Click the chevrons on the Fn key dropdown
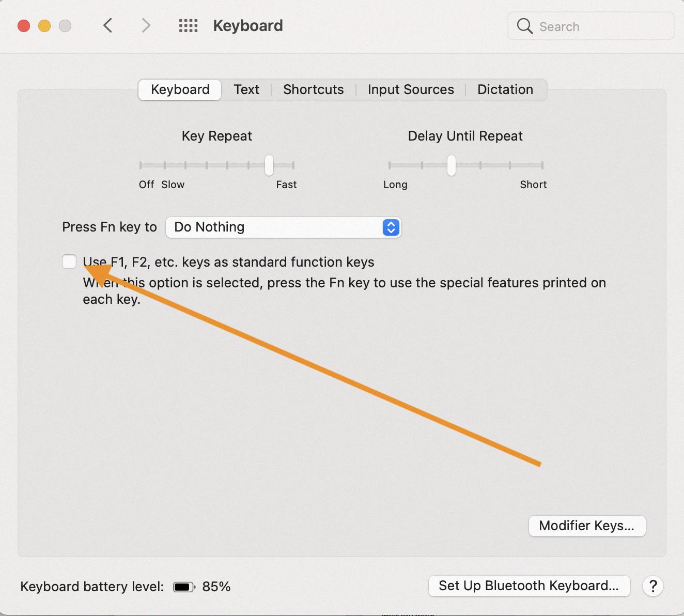This screenshot has height=616, width=684. click(391, 227)
